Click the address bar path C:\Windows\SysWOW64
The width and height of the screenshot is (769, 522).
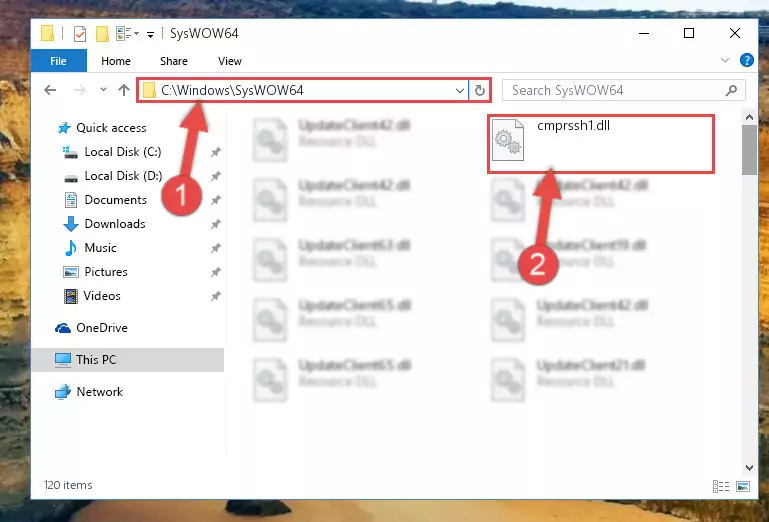[232, 90]
